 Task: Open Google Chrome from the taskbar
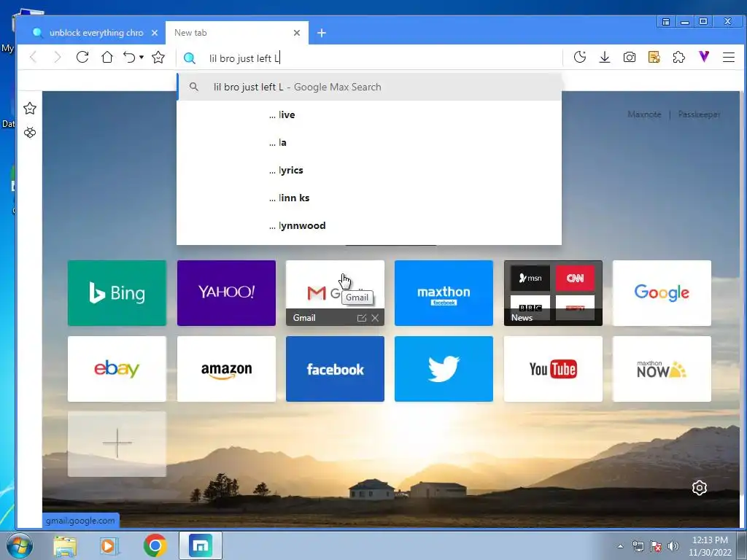(155, 545)
